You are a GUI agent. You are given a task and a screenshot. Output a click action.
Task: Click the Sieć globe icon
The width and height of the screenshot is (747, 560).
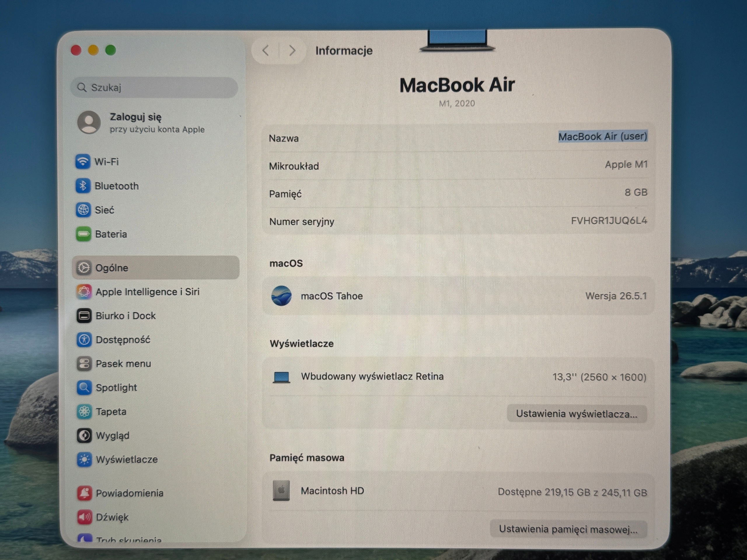83,210
